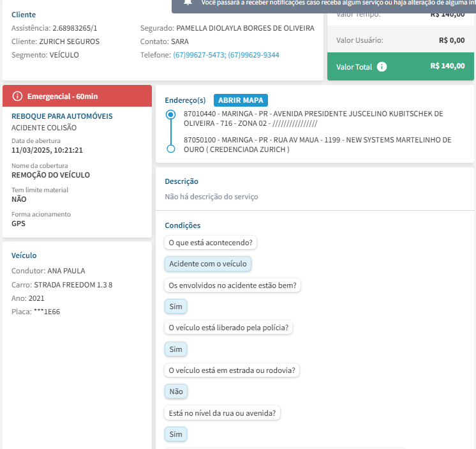Click the Cliente section heading
Screen dimensions: 476x449
click(x=24, y=15)
